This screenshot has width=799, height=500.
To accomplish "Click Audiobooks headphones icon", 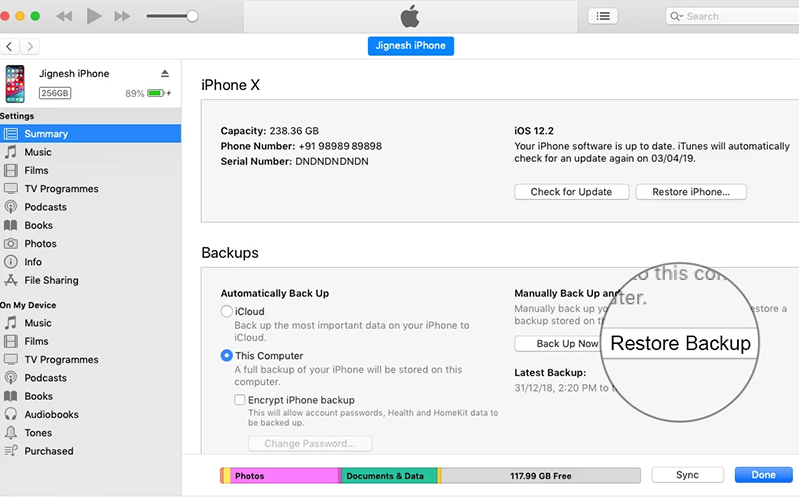I will tap(11, 414).
